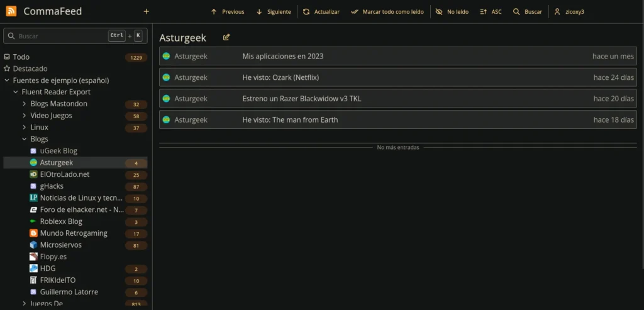The width and height of the screenshot is (644, 310).
Task: Open the zicoxy3 user profile menu
Action: (569, 12)
